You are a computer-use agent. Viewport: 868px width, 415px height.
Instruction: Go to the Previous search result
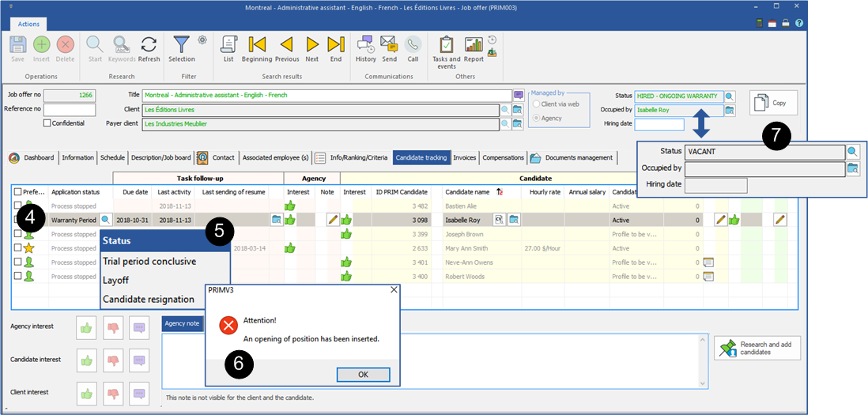point(287,44)
